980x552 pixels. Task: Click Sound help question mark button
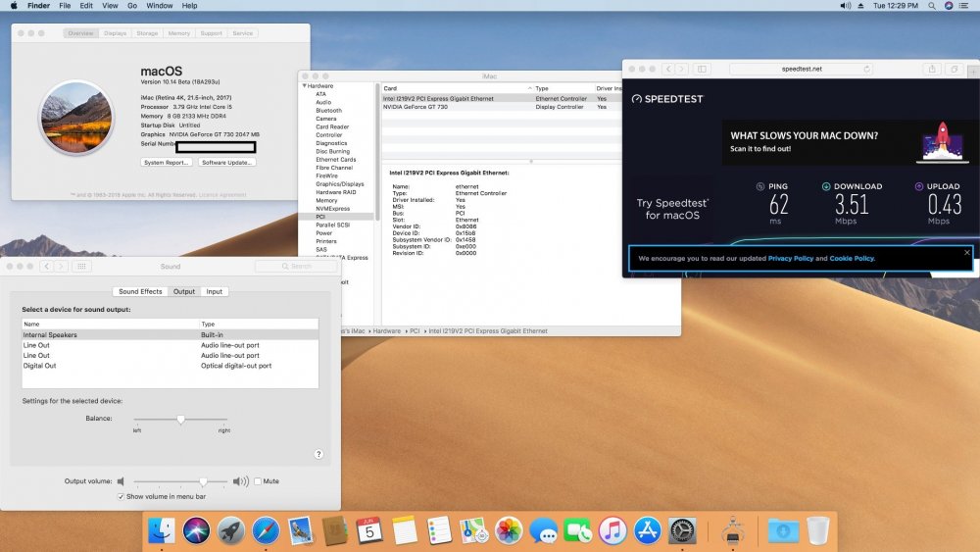318,455
